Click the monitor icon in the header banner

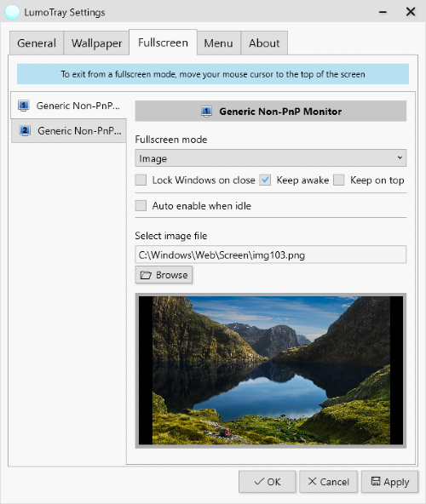click(206, 112)
